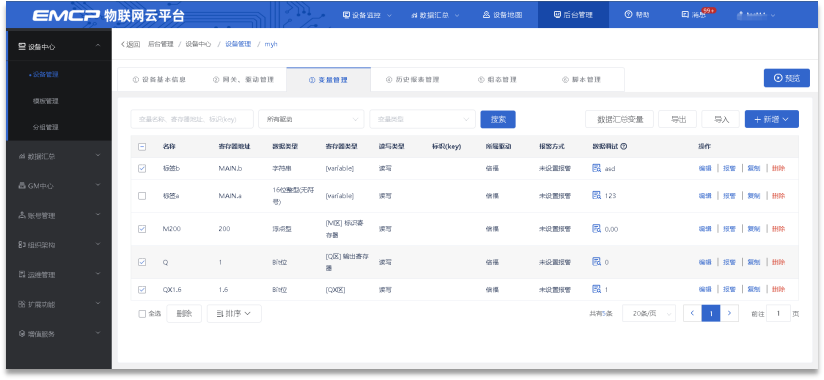Expand the 排序 dropdown button
Screen dimensions: 824x380
(x=234, y=314)
